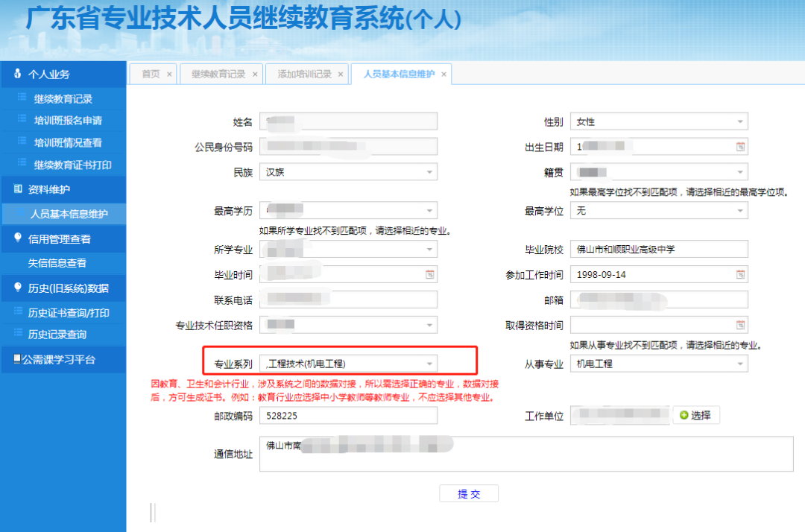Open 继续教育证书打印 in the sidebar
805x532 pixels.
(63, 165)
